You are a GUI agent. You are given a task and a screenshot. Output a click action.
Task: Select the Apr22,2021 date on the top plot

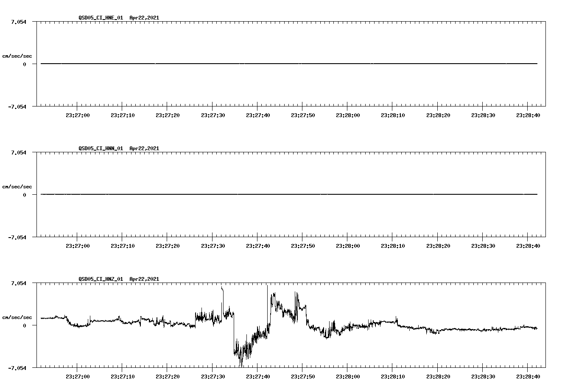coord(144,18)
